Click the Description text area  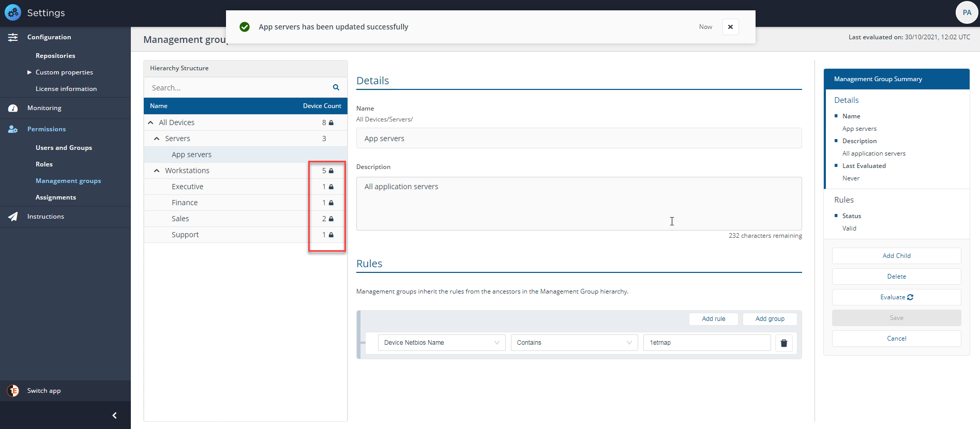pos(579,204)
